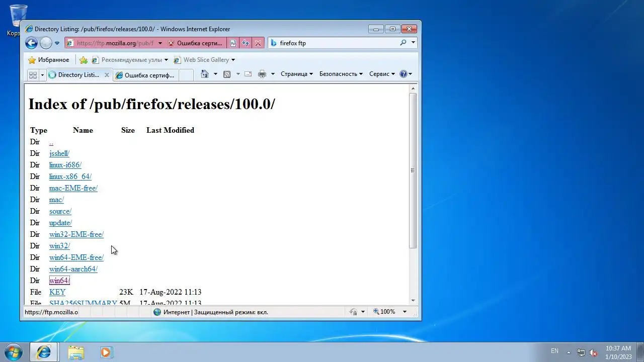Open the Help question mark icon

pos(403,74)
